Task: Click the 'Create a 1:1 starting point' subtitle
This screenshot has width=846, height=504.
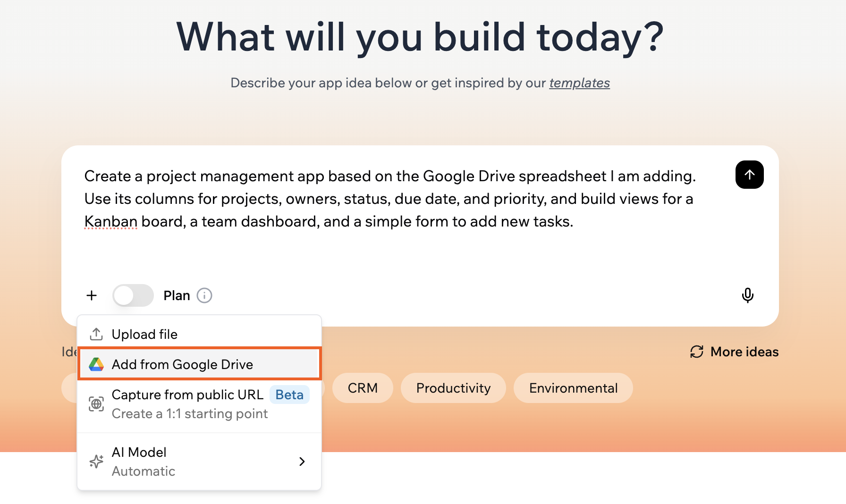Action: [x=190, y=414]
